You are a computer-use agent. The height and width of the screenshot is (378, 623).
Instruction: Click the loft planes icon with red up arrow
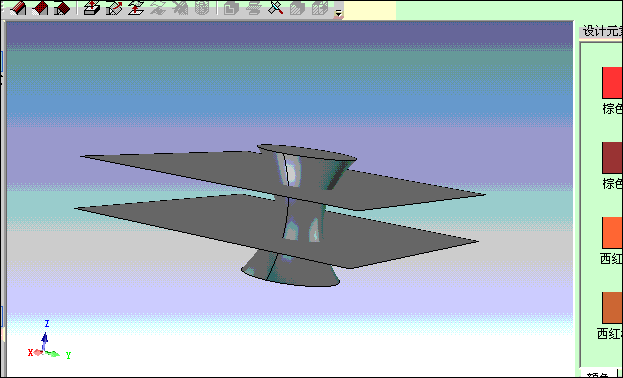[136, 8]
